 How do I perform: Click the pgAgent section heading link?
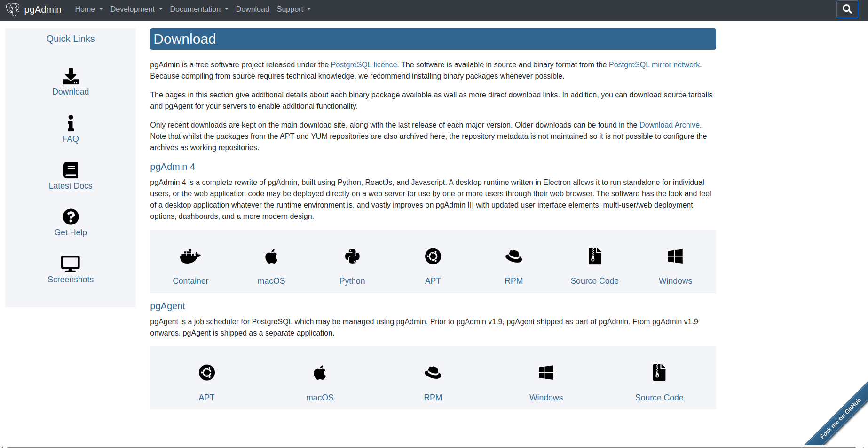click(168, 306)
